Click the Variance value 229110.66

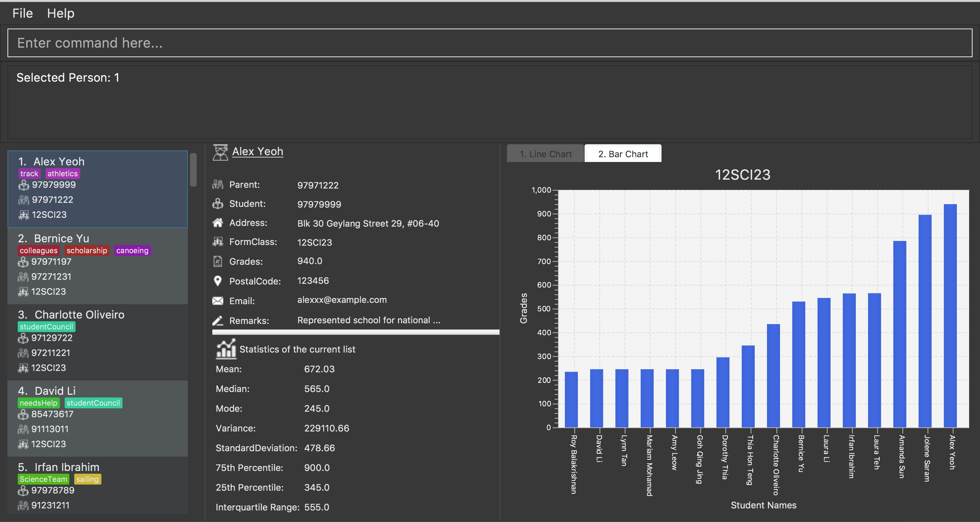(x=326, y=428)
